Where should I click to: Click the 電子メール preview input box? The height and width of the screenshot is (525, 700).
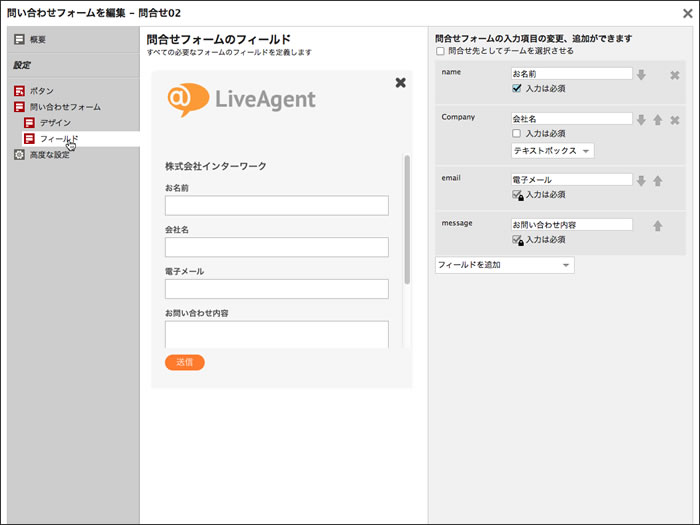277,289
